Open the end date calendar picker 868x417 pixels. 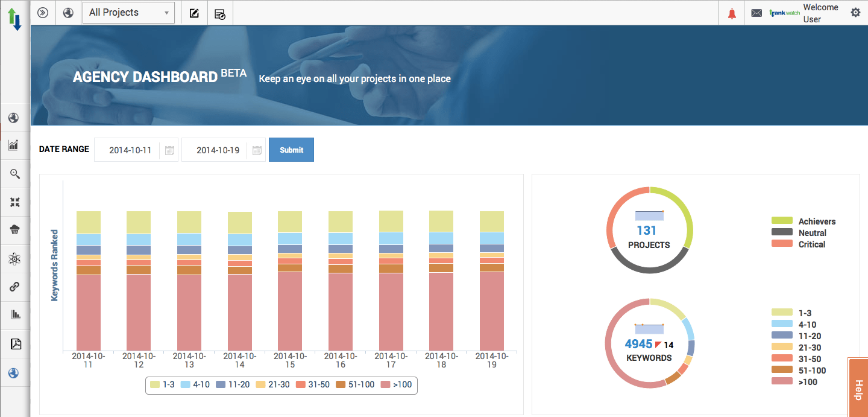coord(256,150)
